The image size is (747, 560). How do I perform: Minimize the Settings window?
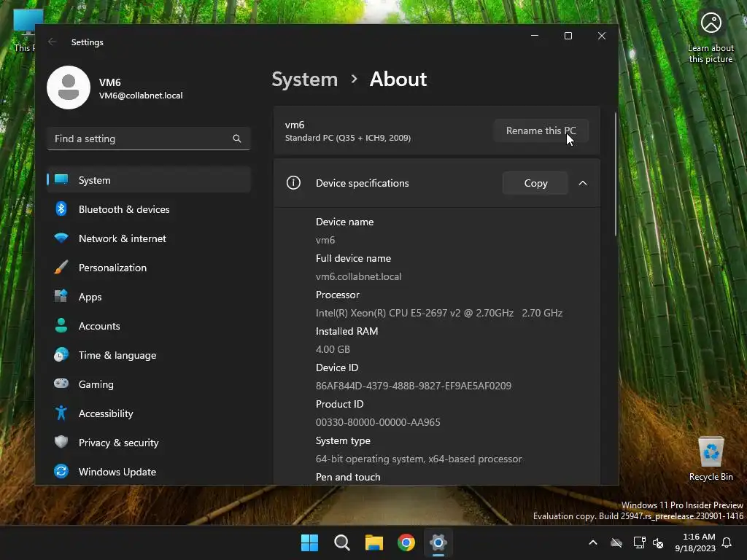[535, 36]
